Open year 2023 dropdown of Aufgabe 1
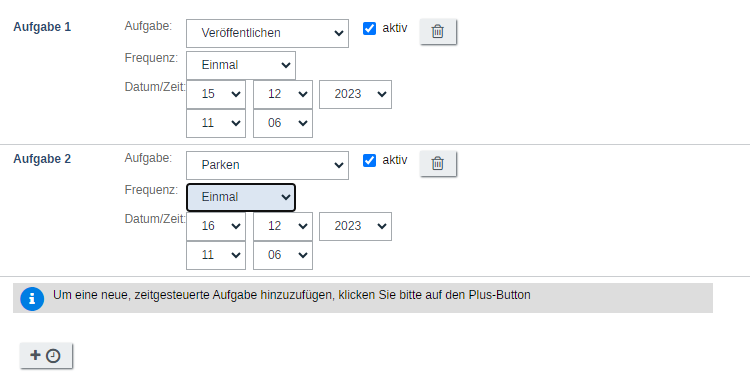 click(x=355, y=94)
